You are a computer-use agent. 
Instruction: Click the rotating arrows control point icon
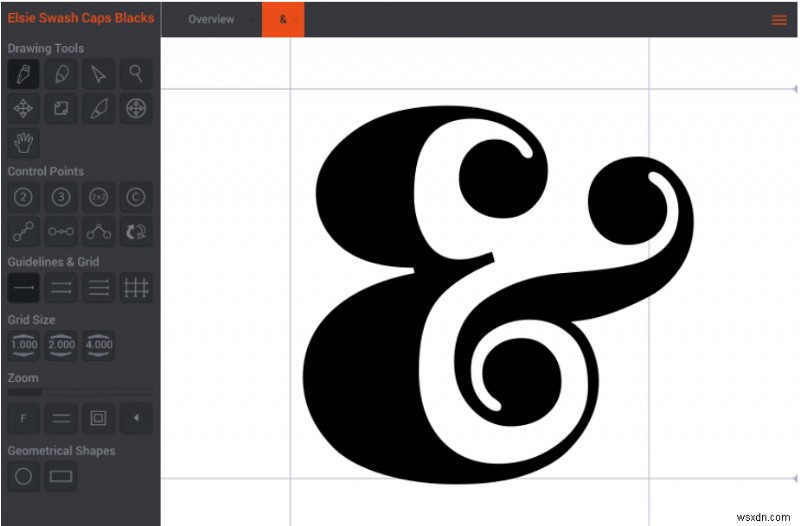pos(136,232)
